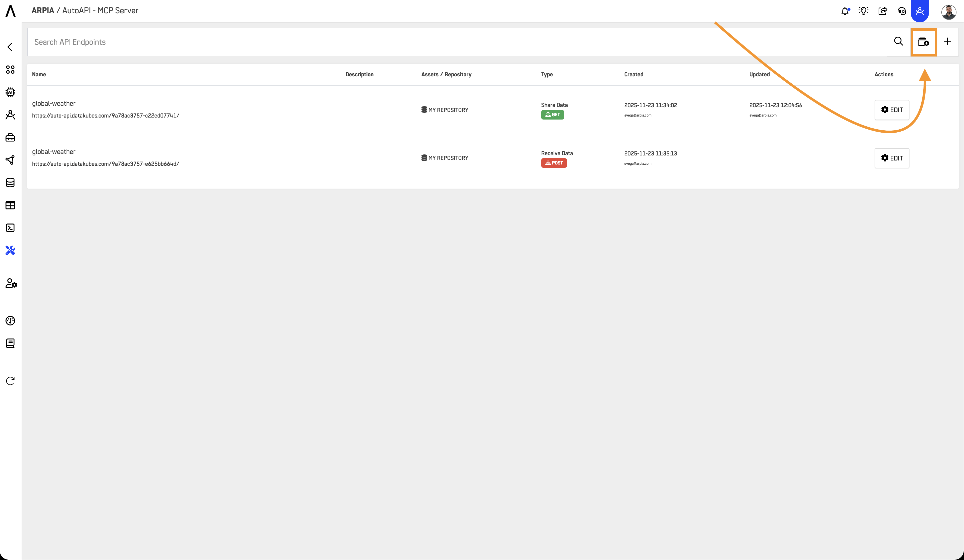Viewport: 964px width, 560px height.
Task: Click the magnifier search icon
Action: click(x=899, y=41)
